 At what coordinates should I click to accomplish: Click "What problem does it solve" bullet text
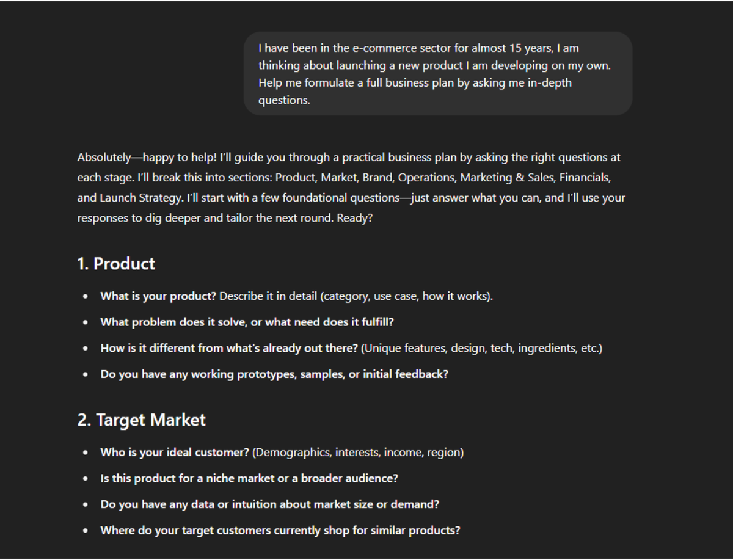247,322
